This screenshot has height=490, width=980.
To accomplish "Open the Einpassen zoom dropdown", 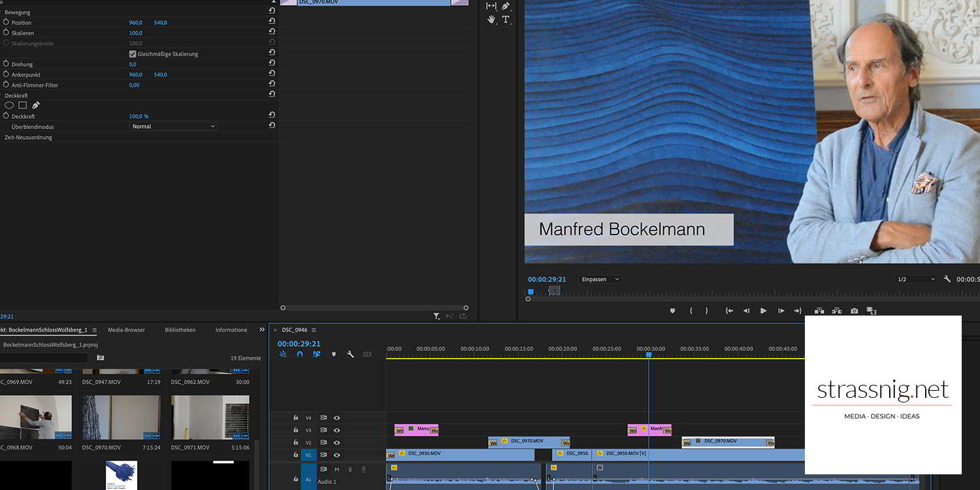I will click(x=600, y=280).
